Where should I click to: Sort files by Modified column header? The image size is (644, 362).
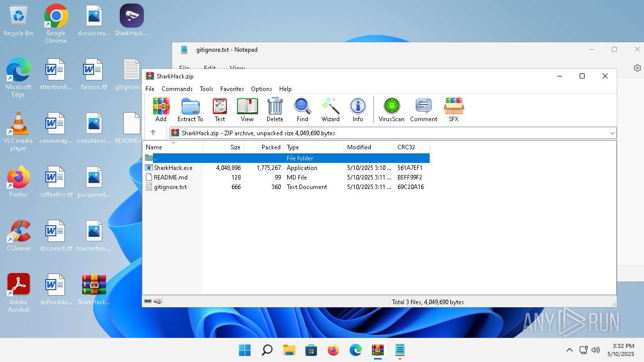369,147
